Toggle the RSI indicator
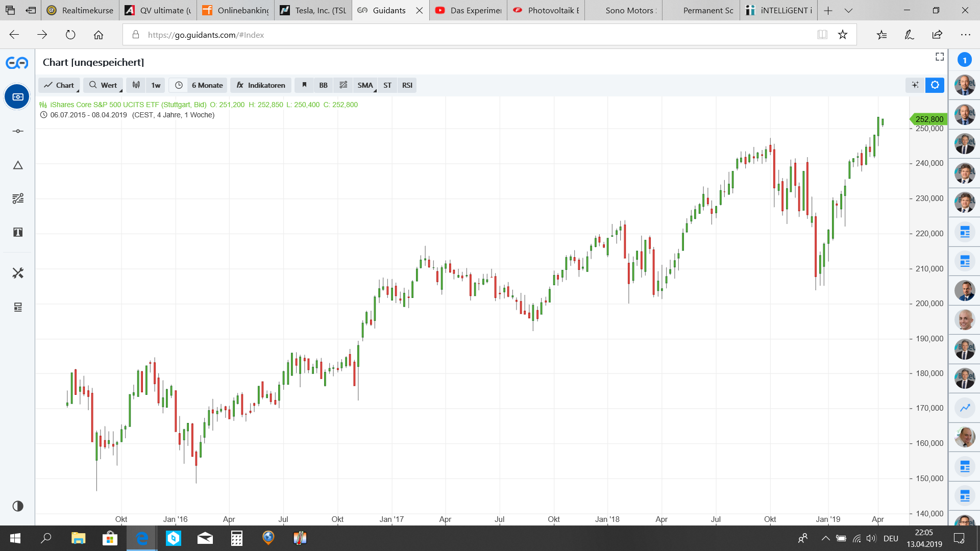The image size is (980, 551). coord(407,85)
